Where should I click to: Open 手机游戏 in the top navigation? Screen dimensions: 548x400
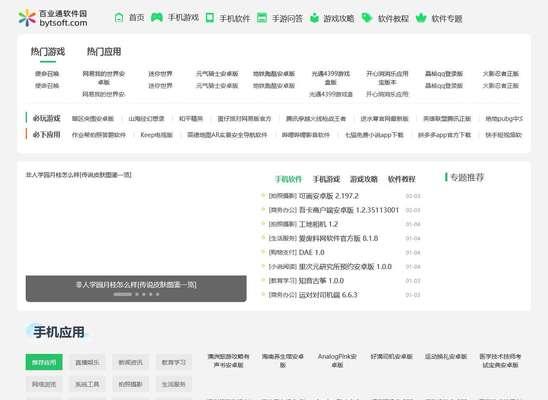(x=183, y=18)
